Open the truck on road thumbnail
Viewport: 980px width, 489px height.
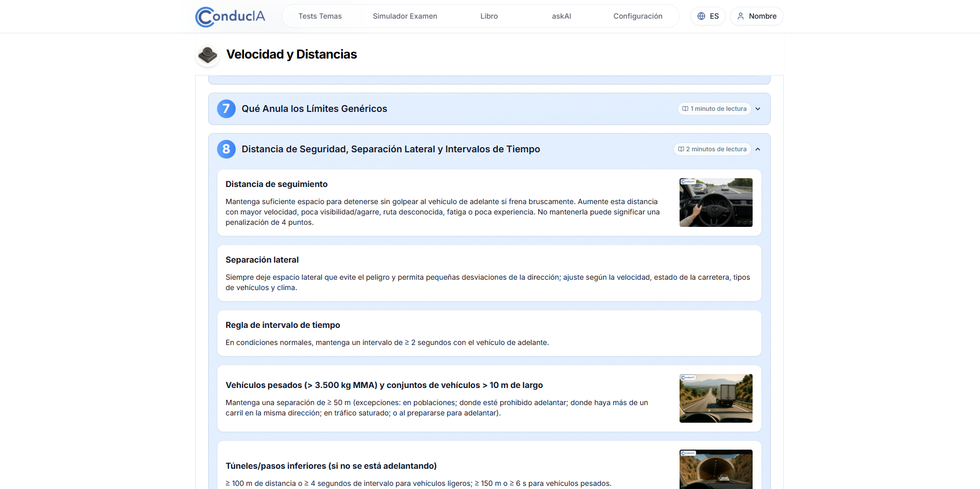coord(715,398)
